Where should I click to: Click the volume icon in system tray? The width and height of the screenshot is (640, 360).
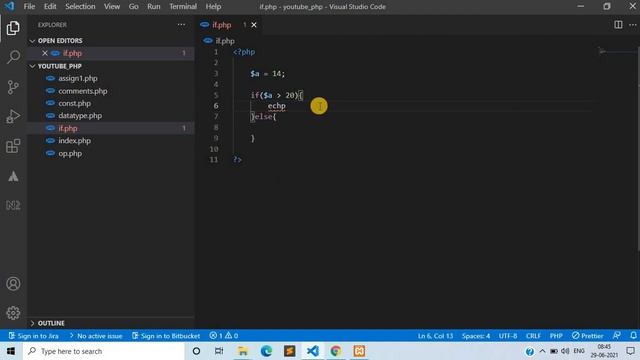tap(565, 351)
